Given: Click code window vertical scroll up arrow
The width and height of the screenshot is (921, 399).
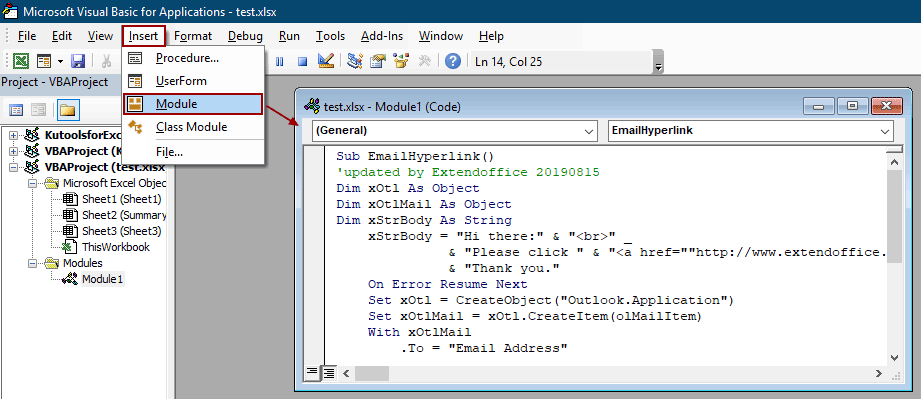Looking at the screenshot, I should tap(894, 163).
